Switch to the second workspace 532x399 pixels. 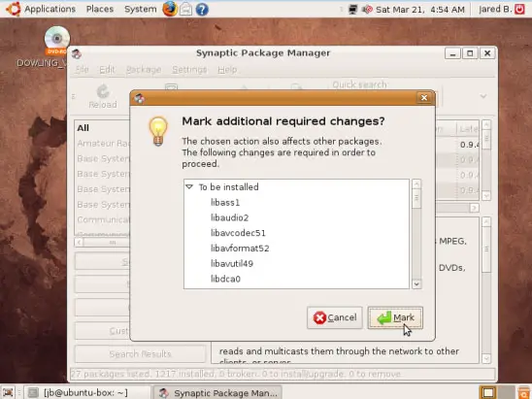point(506,392)
